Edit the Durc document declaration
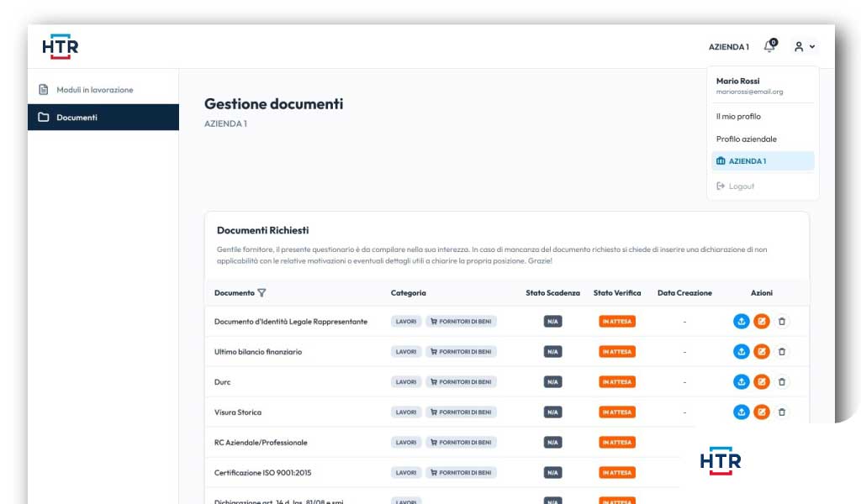 click(762, 381)
